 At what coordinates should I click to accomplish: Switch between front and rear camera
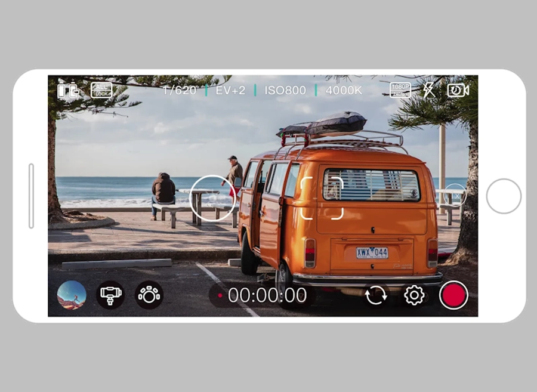tap(376, 295)
